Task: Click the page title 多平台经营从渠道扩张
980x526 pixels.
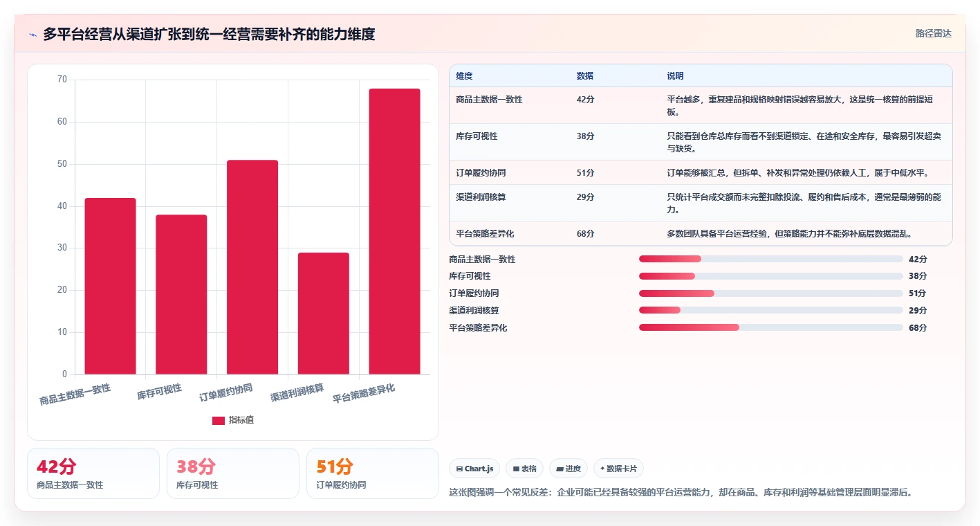Action: (209, 34)
